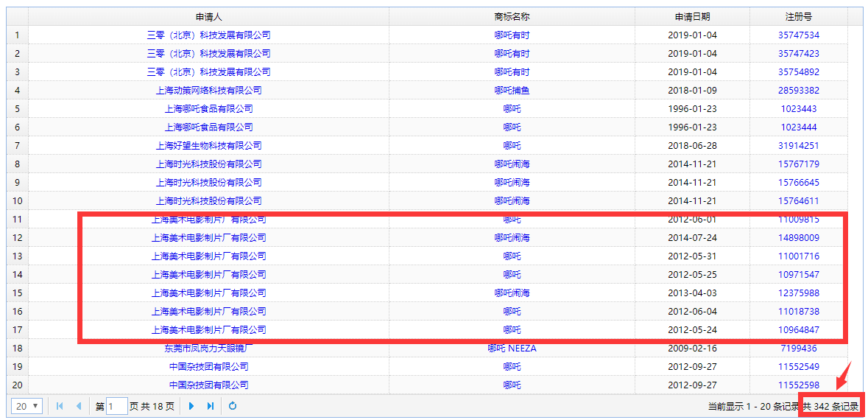The width and height of the screenshot is (868, 420).
Task: Go to the previous page
Action: [78, 406]
